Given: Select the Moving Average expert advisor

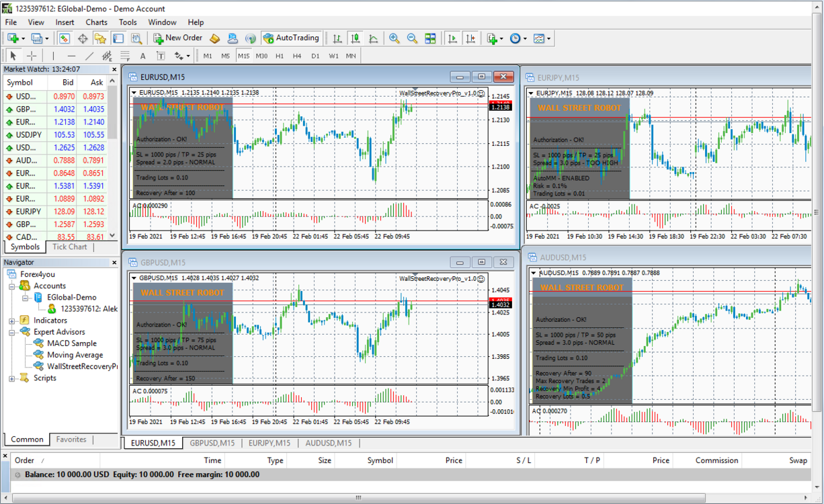Looking at the screenshot, I should (75, 355).
